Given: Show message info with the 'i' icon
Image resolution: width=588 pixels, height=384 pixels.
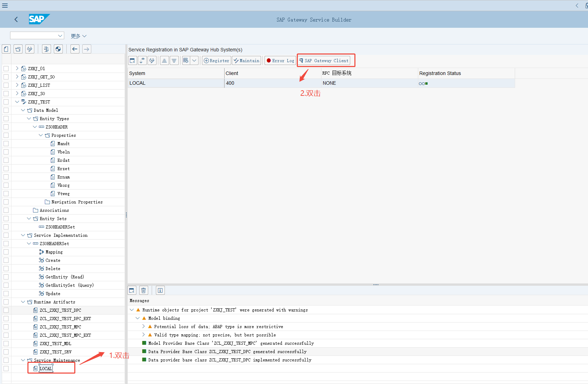Looking at the screenshot, I should pos(160,291).
